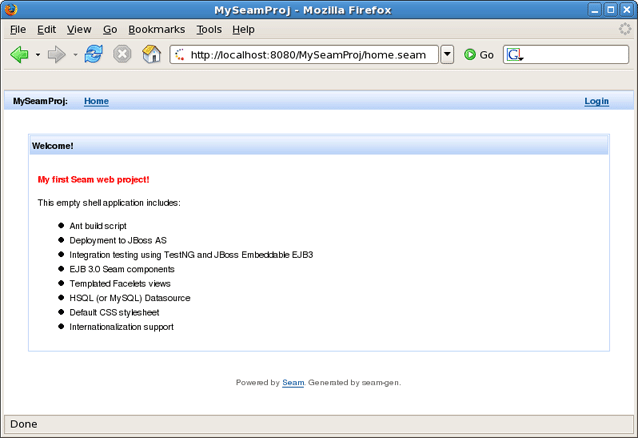Image resolution: width=638 pixels, height=438 pixels.
Task: Follow the Seam link in the footer
Action: [x=293, y=382]
